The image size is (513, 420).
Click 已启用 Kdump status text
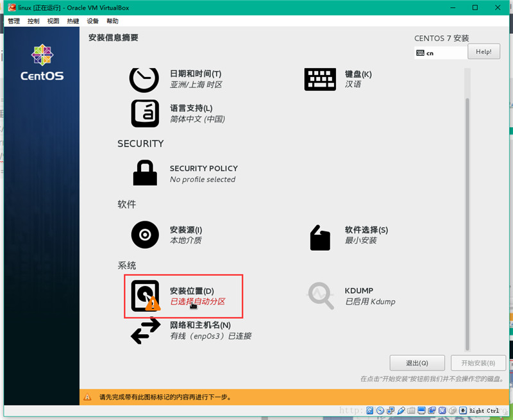[370, 301]
